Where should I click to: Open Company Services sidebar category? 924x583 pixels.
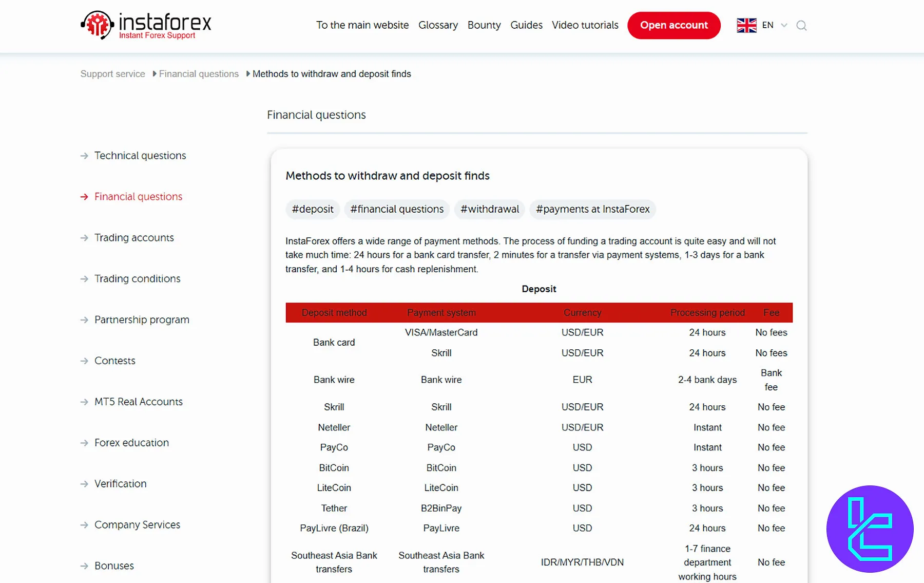(137, 525)
